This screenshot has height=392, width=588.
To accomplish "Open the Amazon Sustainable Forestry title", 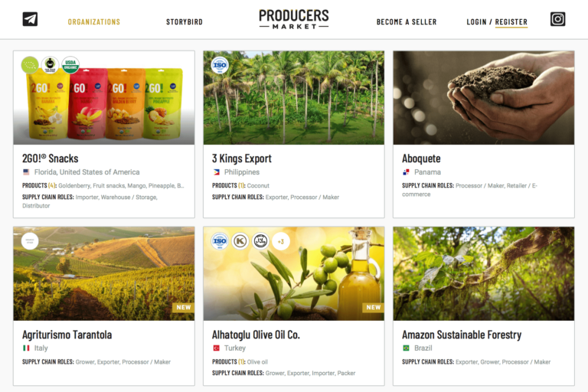I will coord(462,335).
